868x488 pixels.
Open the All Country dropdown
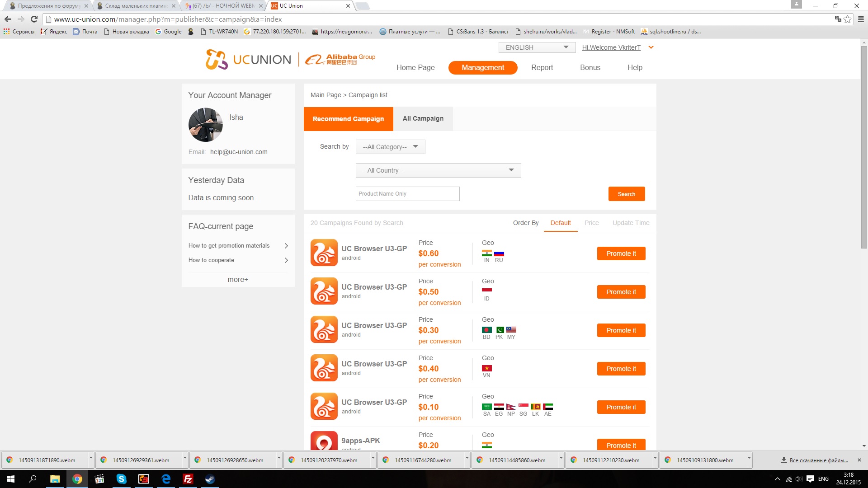coord(439,170)
